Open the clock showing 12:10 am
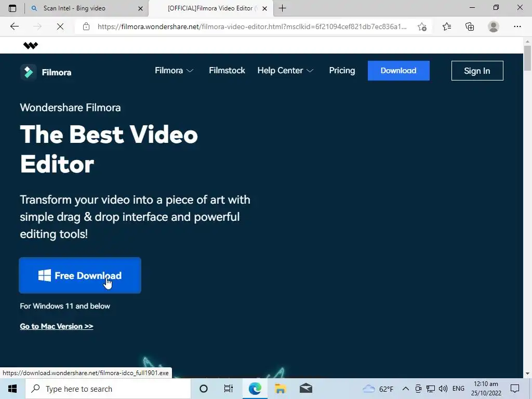The image size is (532, 399). coord(486,389)
